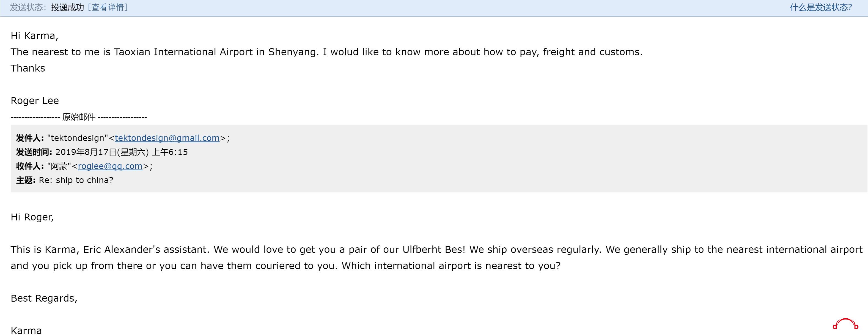
Task: Click the 投递成功 delivery status text
Action: pyautogui.click(x=67, y=7)
